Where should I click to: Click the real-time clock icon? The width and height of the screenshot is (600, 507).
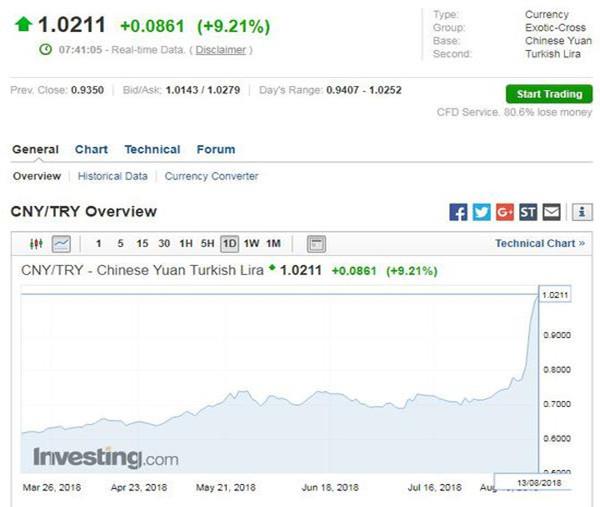pos(46,50)
